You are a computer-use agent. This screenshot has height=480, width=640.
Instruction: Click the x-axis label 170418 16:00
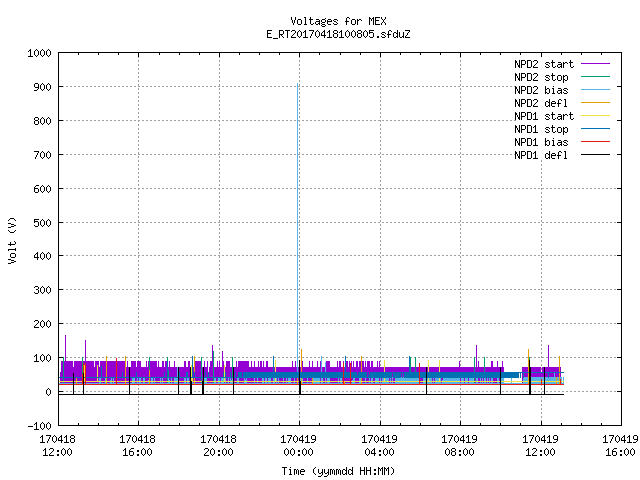[x=137, y=446]
